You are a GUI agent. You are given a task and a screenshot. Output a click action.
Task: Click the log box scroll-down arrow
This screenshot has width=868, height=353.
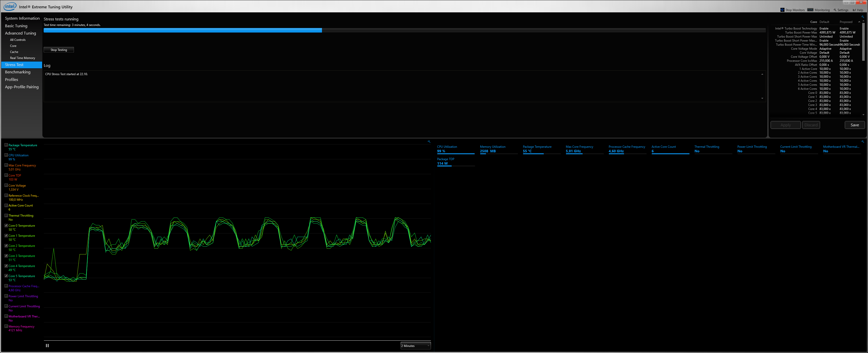tap(762, 98)
